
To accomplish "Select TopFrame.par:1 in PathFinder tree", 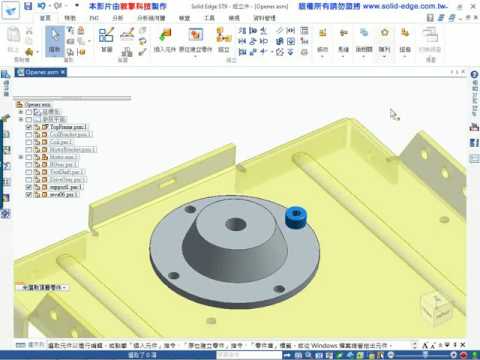I will [x=69, y=127].
